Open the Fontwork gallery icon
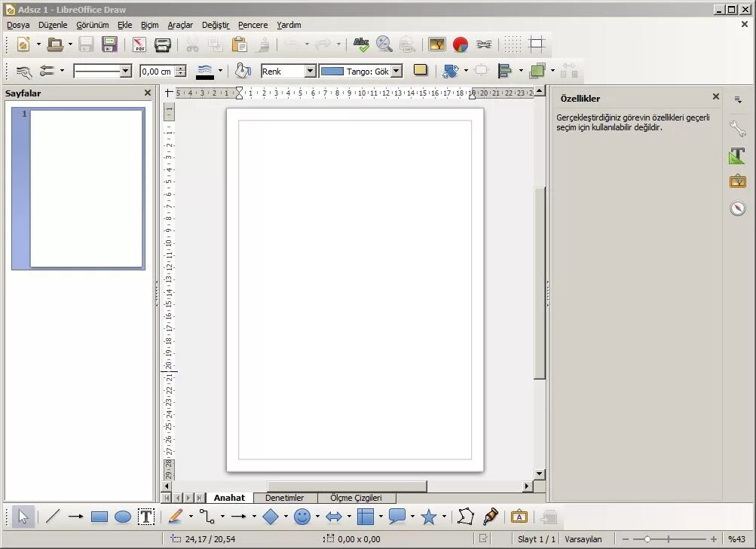Image resolution: width=756 pixels, height=549 pixels. (x=519, y=517)
